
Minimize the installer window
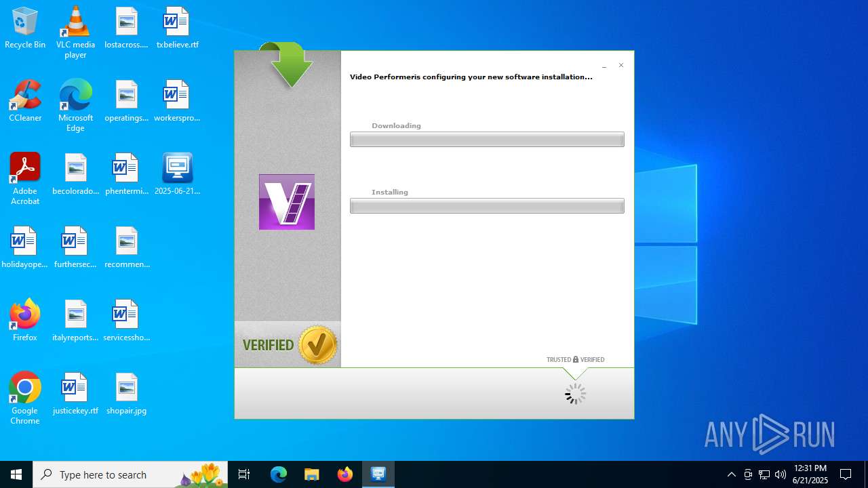click(604, 66)
